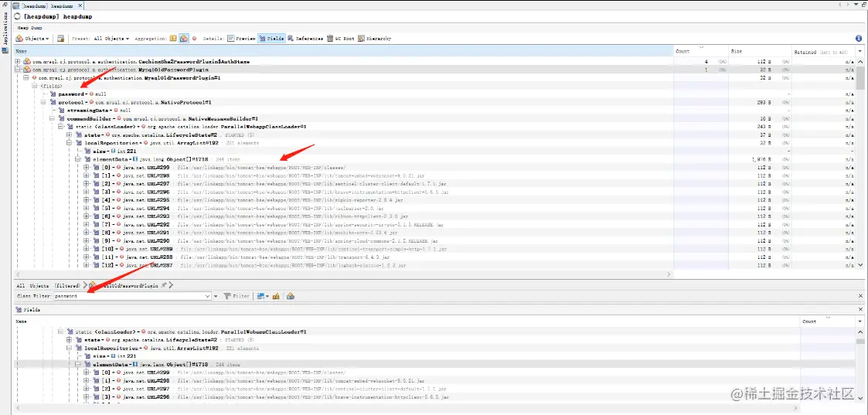Screen dimensions: 868x415
Task: Select aggregation by classes icon
Action: click(x=184, y=39)
